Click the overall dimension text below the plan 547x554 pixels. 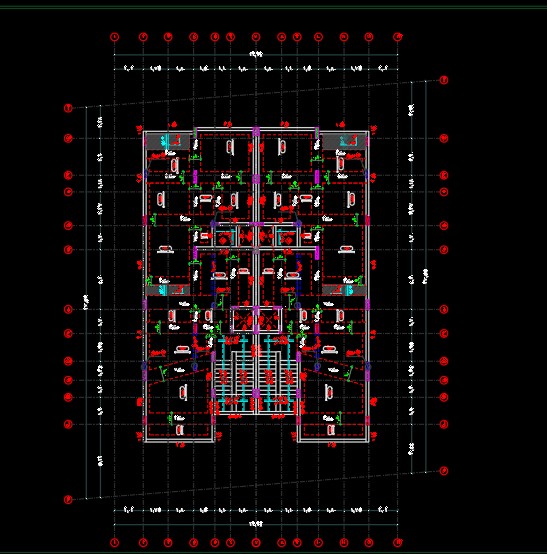(256, 524)
